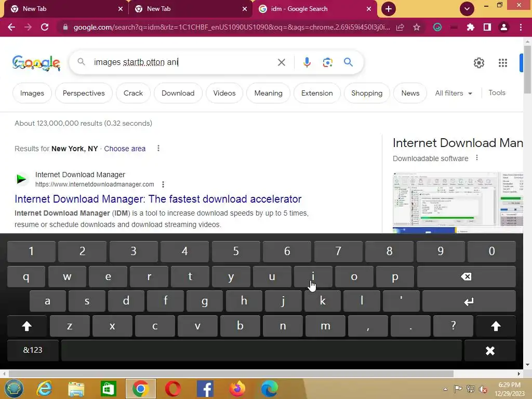Select the Crack filter chip
This screenshot has width=532, height=399.
(x=133, y=93)
